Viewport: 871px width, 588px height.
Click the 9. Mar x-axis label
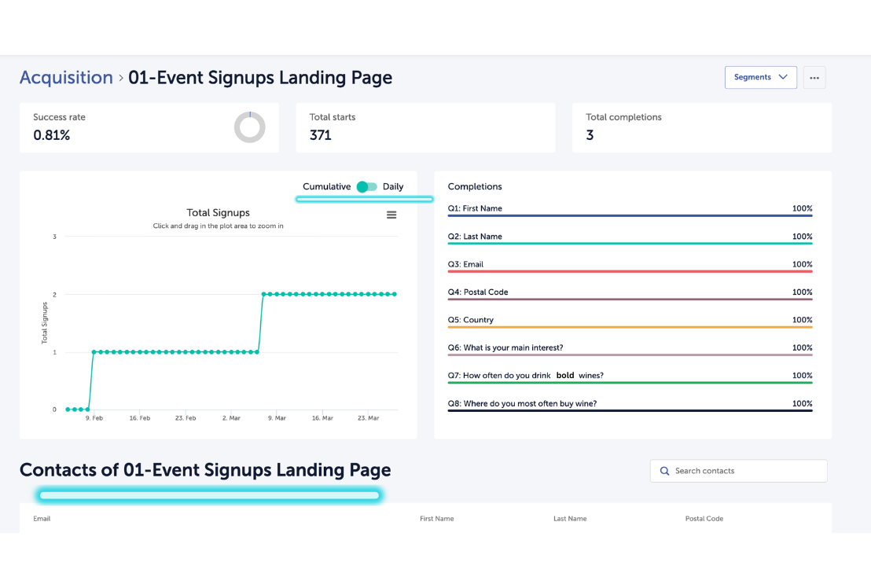pos(277,418)
